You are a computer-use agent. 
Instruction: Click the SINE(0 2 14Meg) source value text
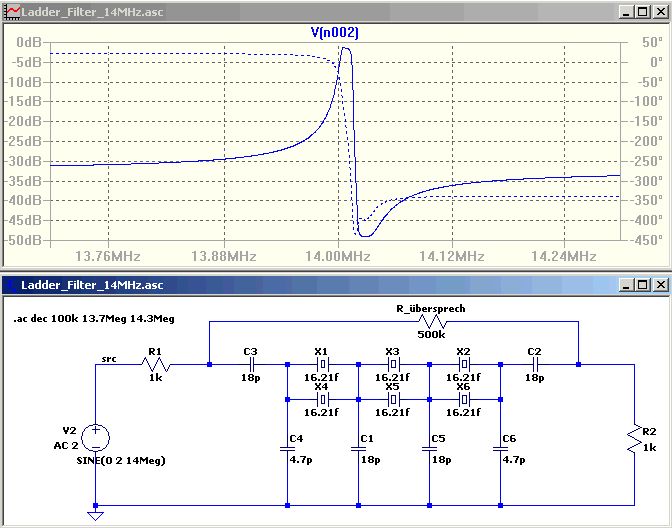[x=121, y=461]
